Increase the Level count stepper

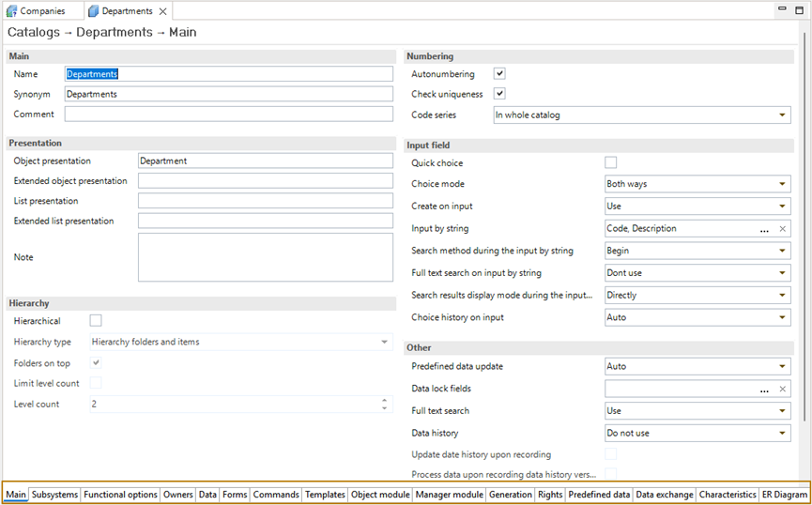(x=383, y=401)
